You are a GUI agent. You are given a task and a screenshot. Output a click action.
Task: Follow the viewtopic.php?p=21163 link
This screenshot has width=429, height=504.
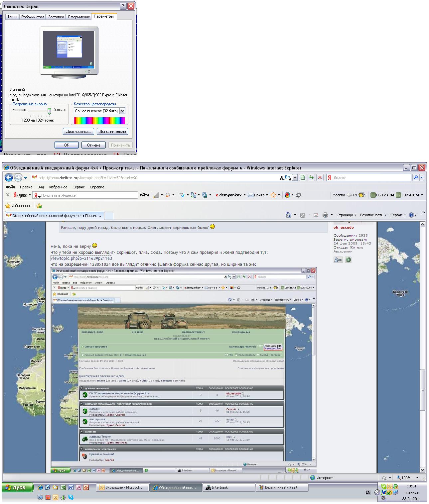click(81, 258)
